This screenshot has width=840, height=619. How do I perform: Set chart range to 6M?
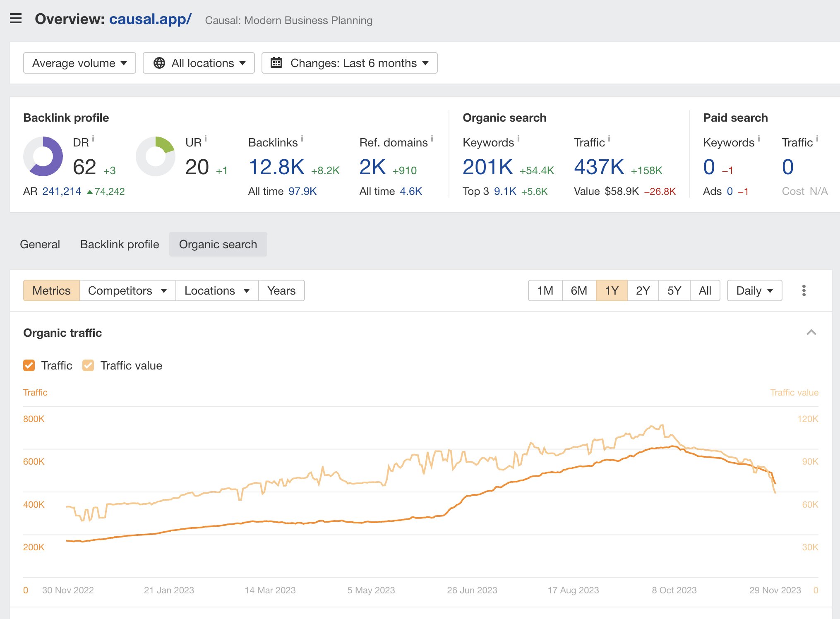point(579,290)
